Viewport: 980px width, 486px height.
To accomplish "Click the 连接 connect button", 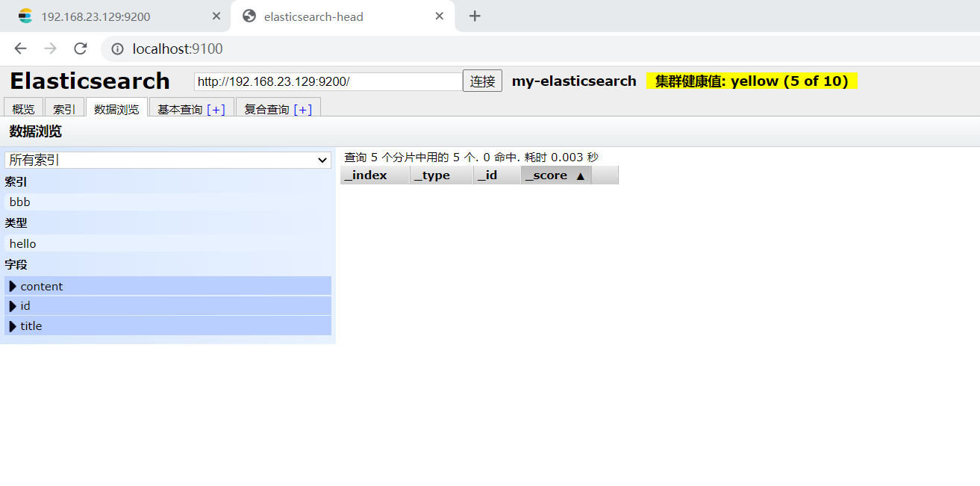I will pyautogui.click(x=482, y=81).
